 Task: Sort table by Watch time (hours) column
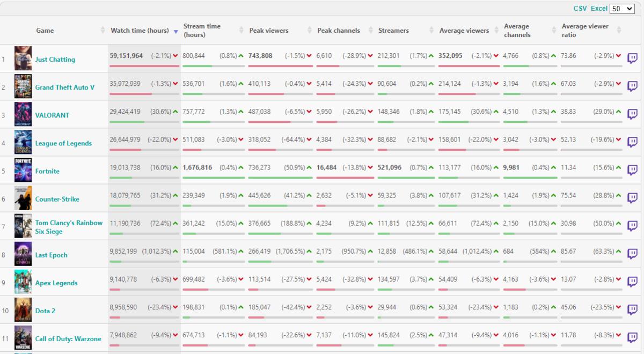pos(140,31)
